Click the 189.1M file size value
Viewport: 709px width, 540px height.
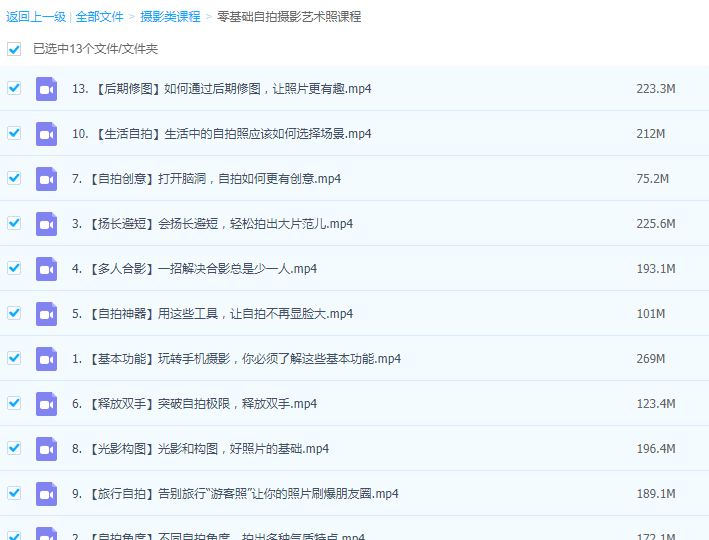pos(656,494)
